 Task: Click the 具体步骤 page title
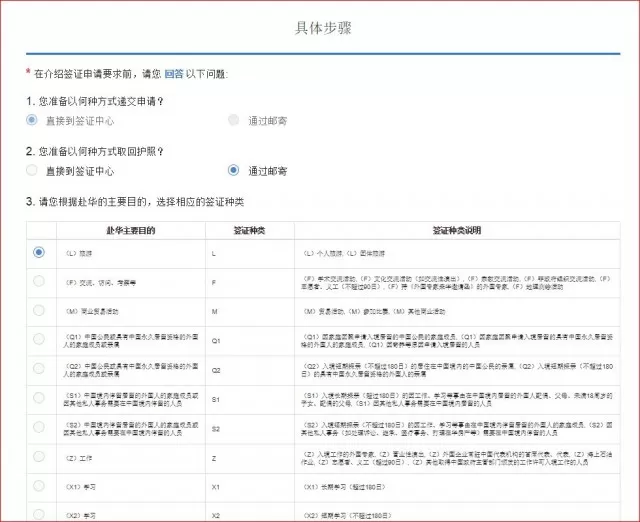click(x=323, y=28)
